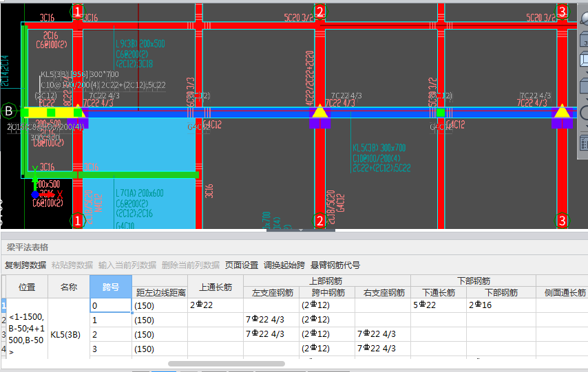Click the table horizontal scrollbar thumb
This screenshot has width=588, height=372.
click(226, 363)
